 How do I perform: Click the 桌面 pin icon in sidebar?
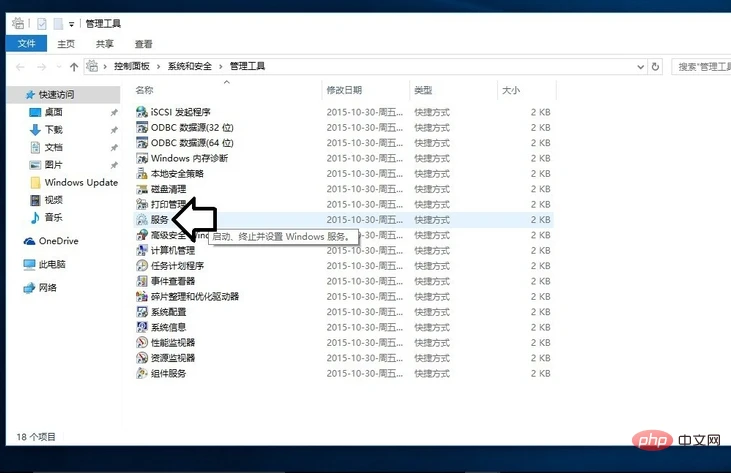point(114,112)
